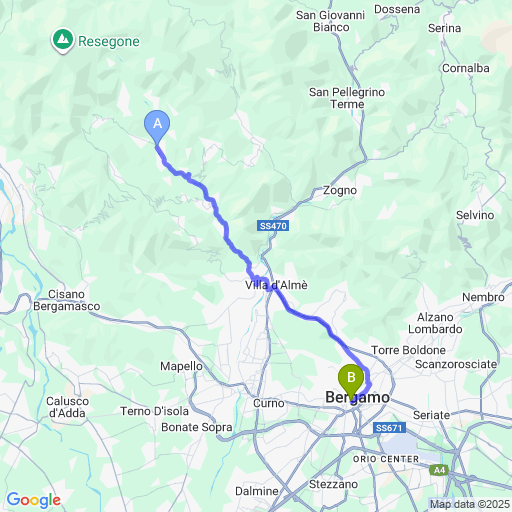The image size is (512, 512).
Task: Click the SS470 road shield
Action: click(x=273, y=226)
